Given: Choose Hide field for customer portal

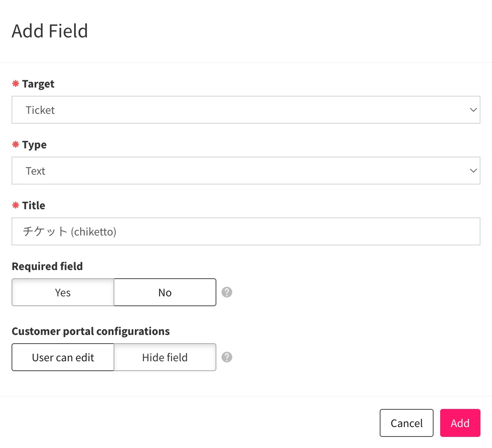Looking at the screenshot, I should tap(165, 357).
